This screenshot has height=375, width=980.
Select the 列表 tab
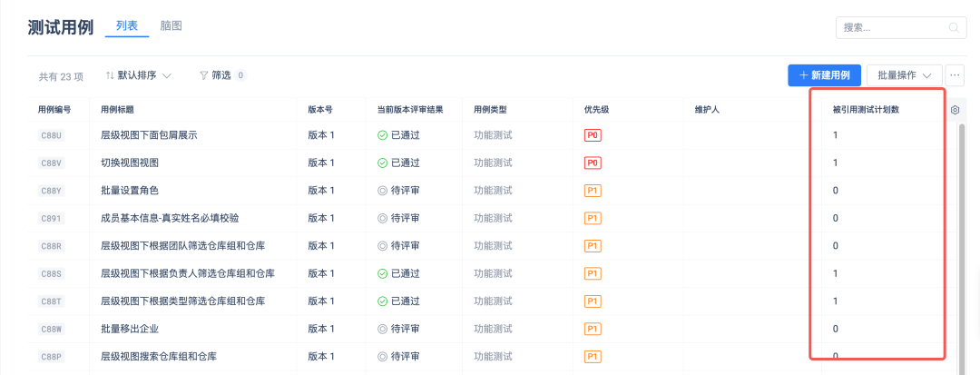coord(127,26)
